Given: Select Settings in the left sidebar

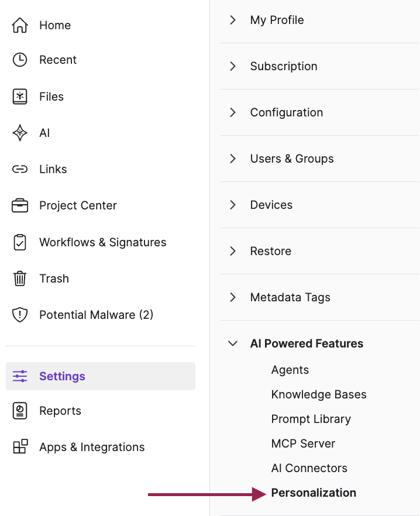Looking at the screenshot, I should [x=101, y=376].
